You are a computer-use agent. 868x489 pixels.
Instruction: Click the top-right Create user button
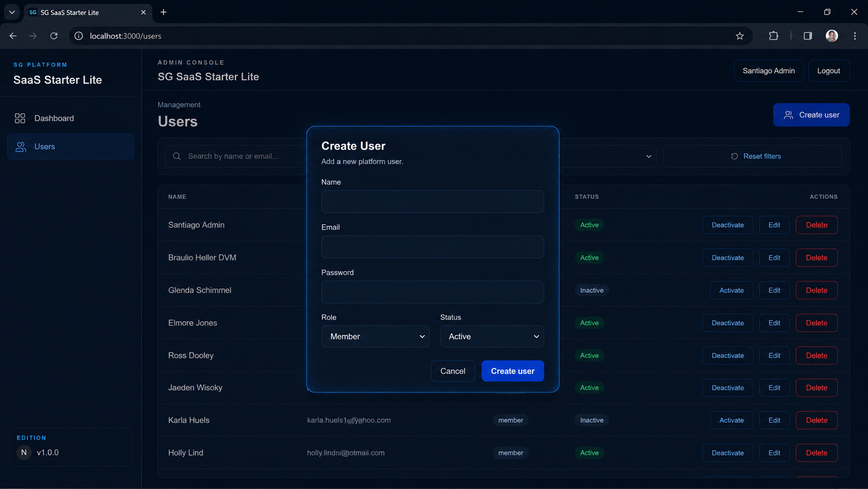(811, 115)
